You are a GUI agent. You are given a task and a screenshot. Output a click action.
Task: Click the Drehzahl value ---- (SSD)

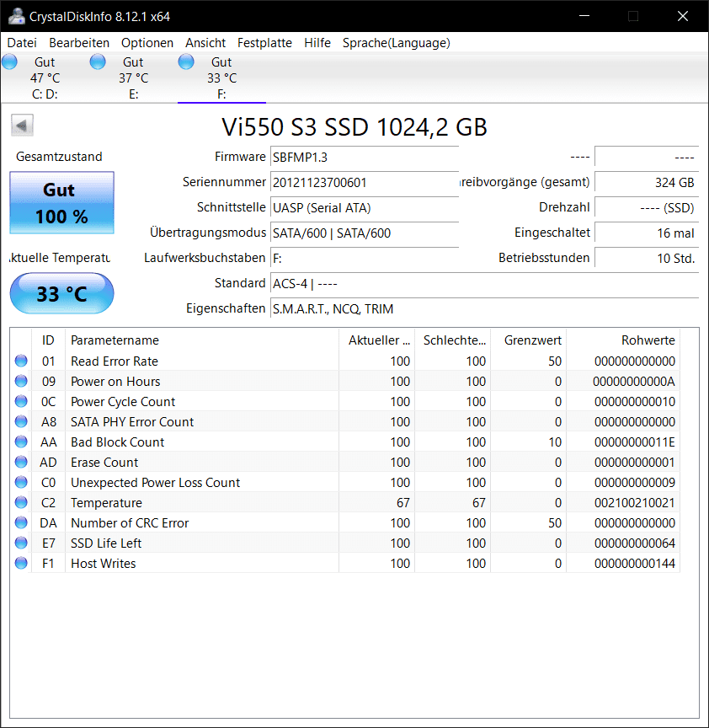[647, 207]
